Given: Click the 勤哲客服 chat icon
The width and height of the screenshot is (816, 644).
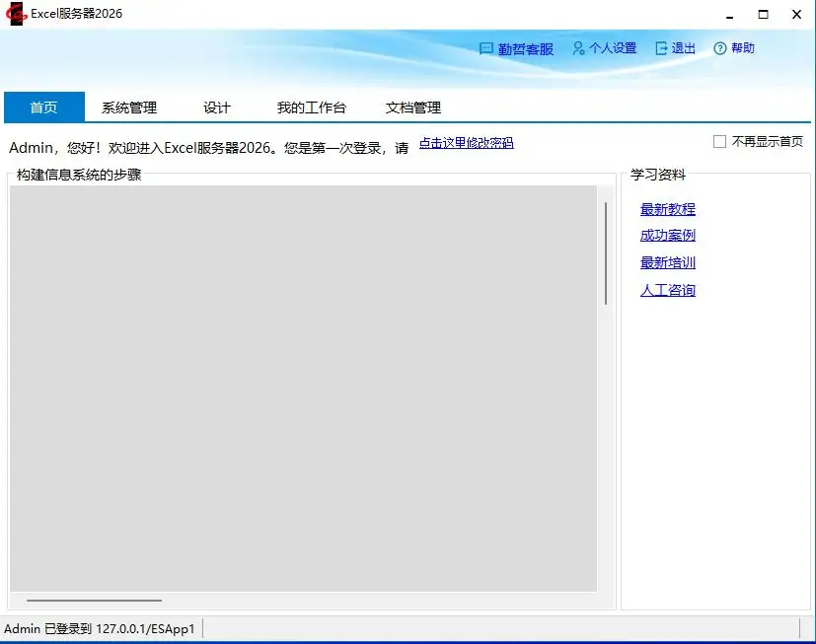Looking at the screenshot, I should [x=485, y=49].
